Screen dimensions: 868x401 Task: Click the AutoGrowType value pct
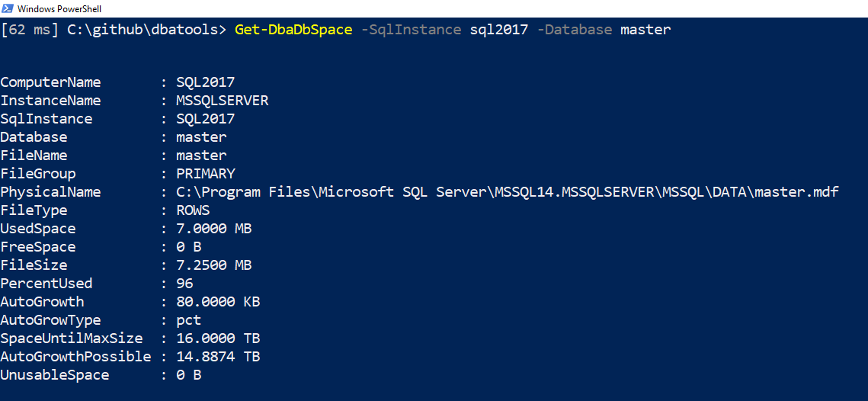[188, 320]
